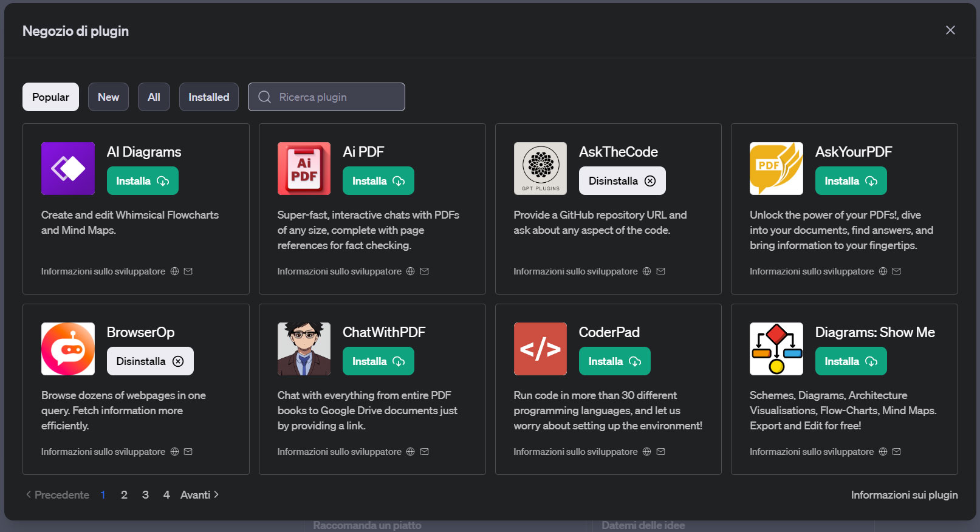980x532 pixels.
Task: Go to next page with Avanti
Action: click(x=199, y=495)
